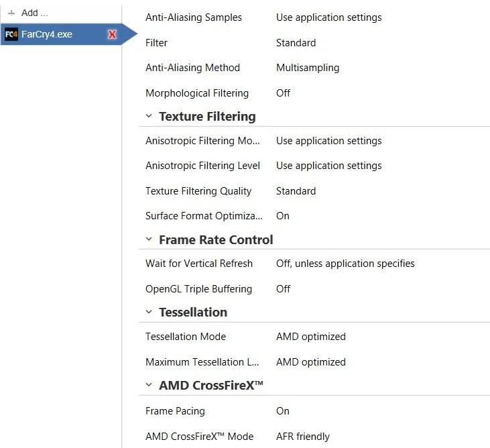Open Anisotropic Filtering Level value dropdown
This screenshot has width=490, height=448.
click(x=328, y=166)
